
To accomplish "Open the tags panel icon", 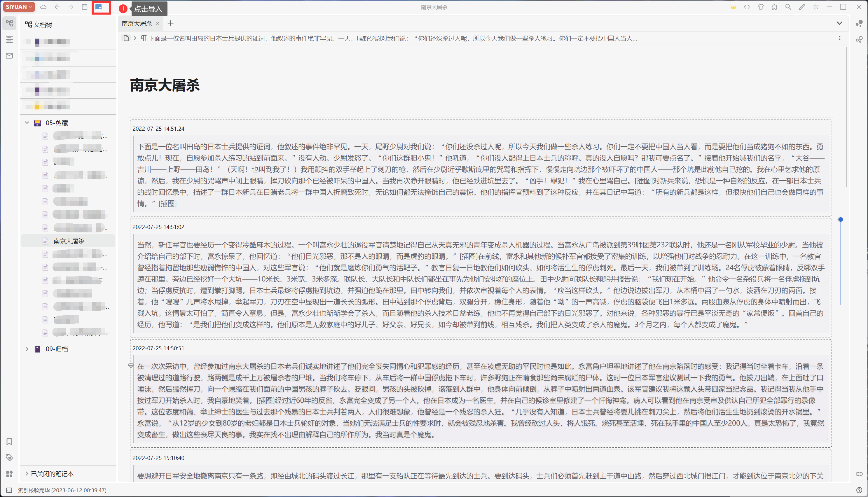I will [9, 457].
